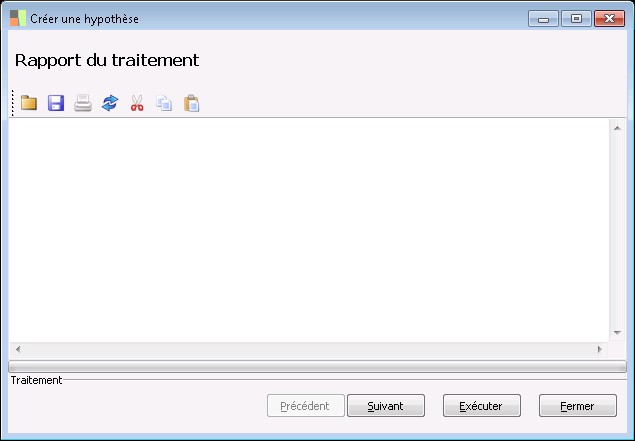Image resolution: width=635 pixels, height=441 pixels.
Task: Click the toolbar drag handle dots
Action: (x=13, y=103)
